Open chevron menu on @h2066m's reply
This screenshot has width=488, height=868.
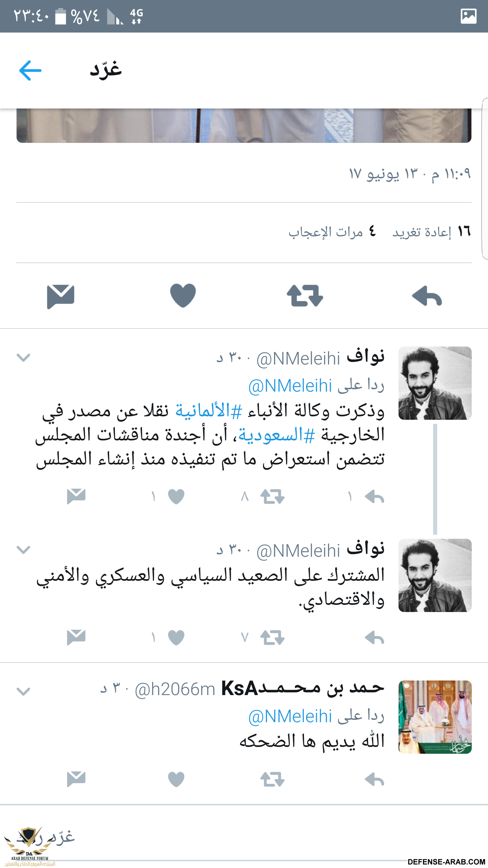click(23, 691)
